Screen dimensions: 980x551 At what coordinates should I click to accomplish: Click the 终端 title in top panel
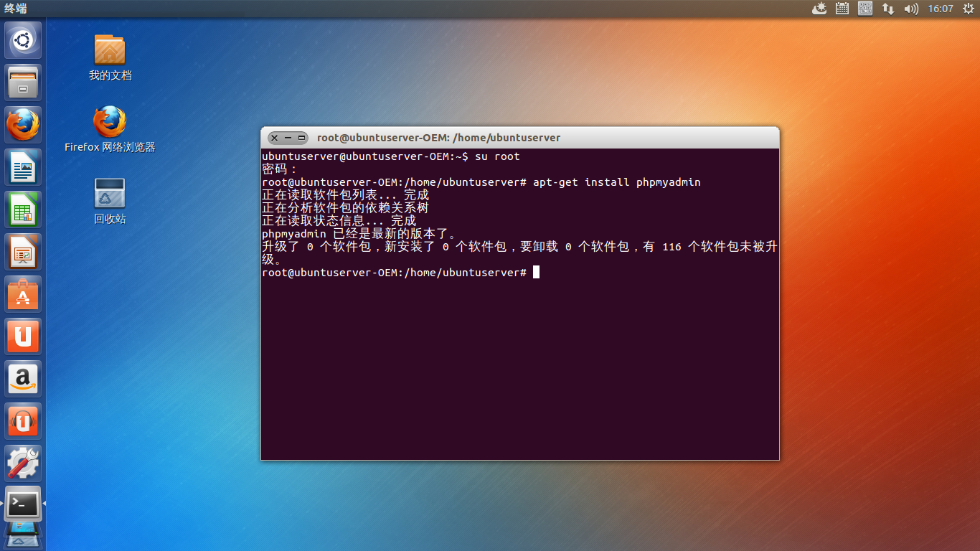tap(15, 8)
